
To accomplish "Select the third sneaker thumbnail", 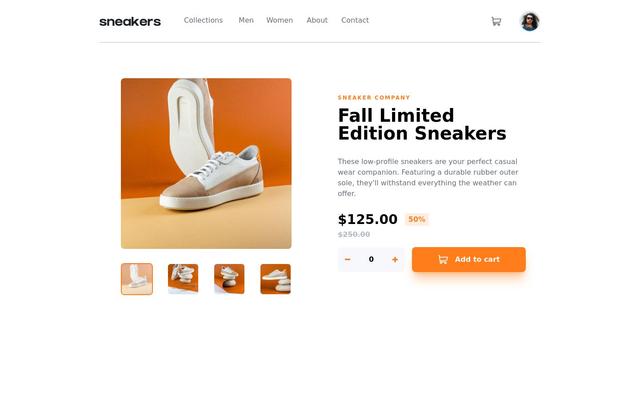I will coord(229,279).
